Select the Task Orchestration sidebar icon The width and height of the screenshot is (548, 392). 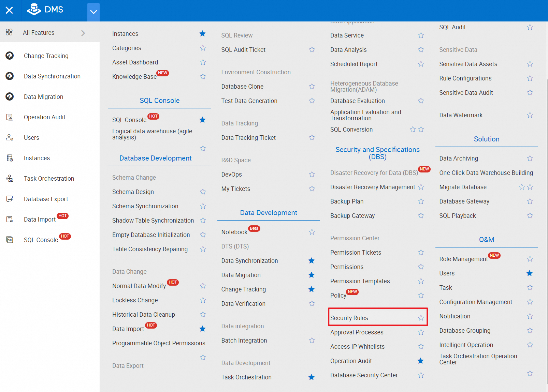[10, 178]
